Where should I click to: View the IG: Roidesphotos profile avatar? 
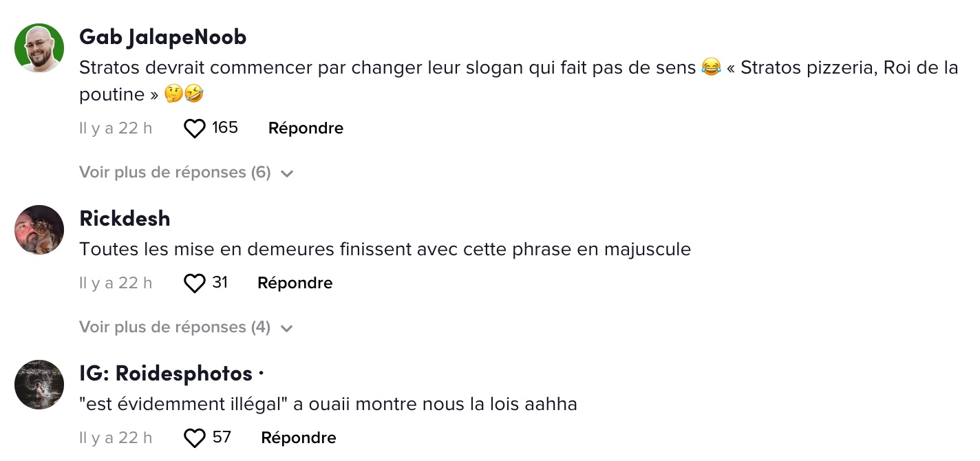pyautogui.click(x=39, y=385)
